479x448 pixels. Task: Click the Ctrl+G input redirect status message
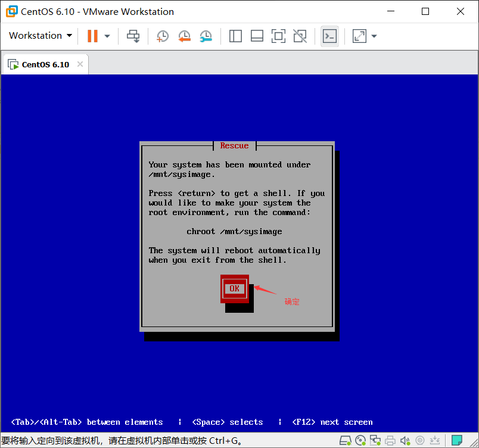pyautogui.click(x=122, y=441)
